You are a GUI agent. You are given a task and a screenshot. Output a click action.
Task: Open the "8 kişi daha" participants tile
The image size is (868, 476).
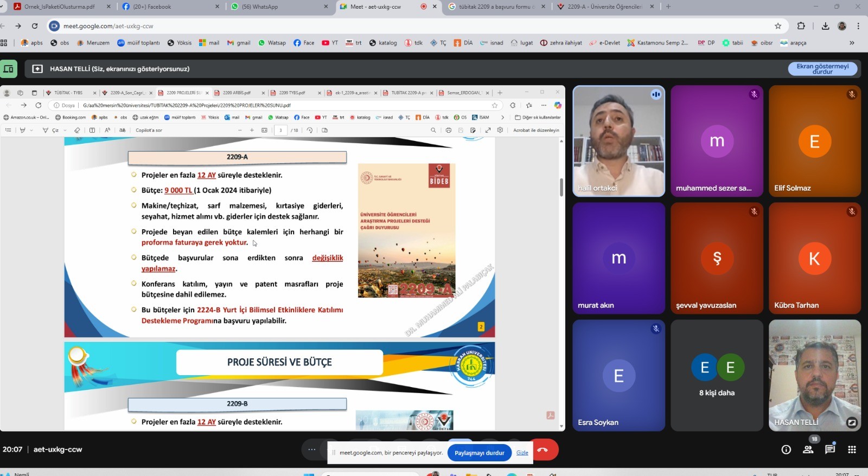tap(717, 375)
